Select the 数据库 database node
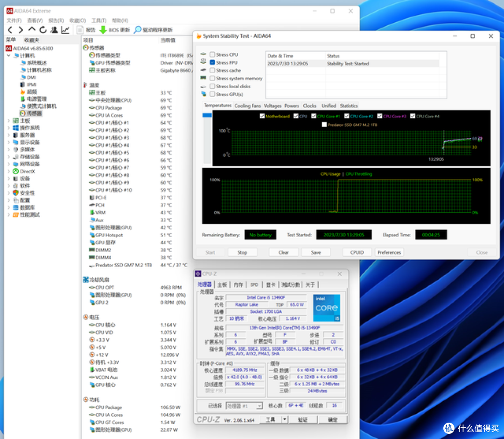The image size is (504, 439). click(x=24, y=207)
